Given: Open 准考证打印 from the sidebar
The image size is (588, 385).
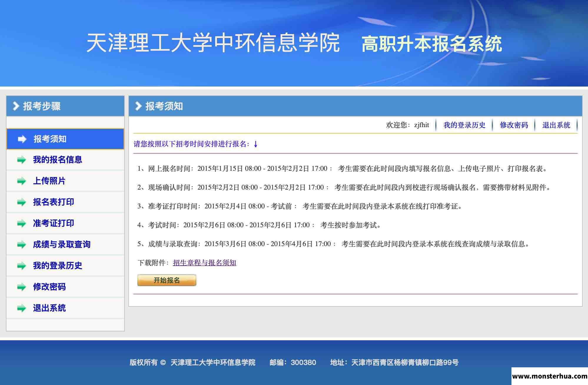Looking at the screenshot, I should coord(65,223).
